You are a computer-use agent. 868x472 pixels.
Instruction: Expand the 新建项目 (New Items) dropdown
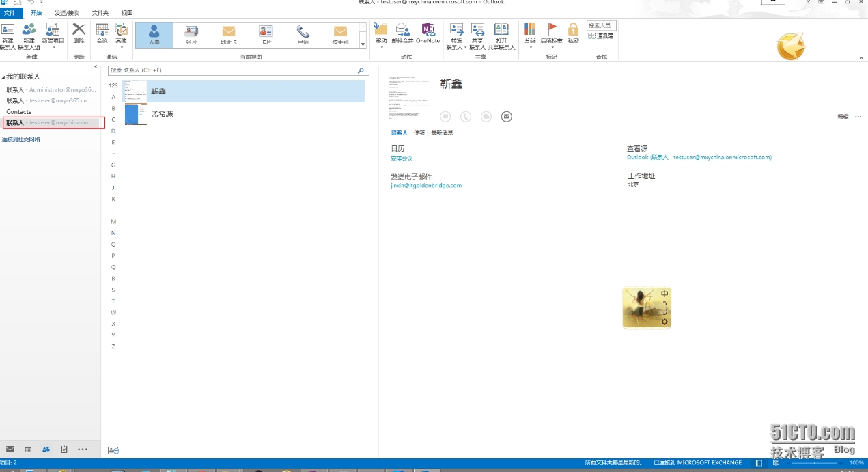(x=53, y=37)
